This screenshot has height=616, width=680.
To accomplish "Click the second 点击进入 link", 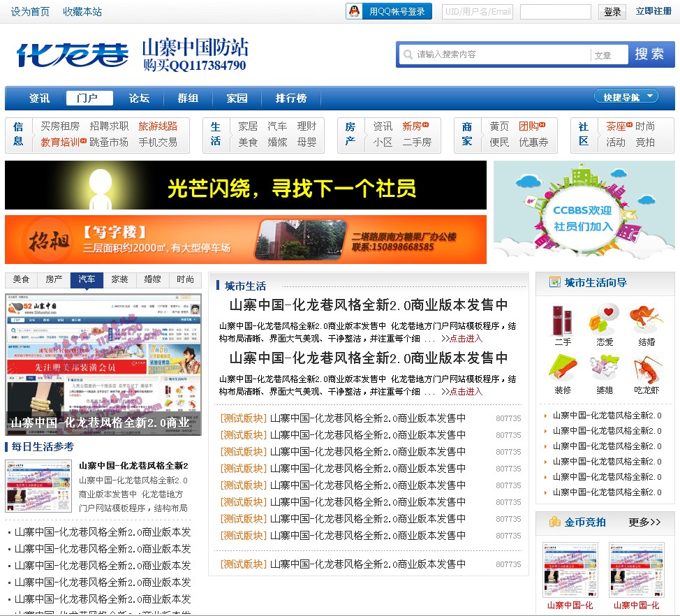I will pos(466,392).
